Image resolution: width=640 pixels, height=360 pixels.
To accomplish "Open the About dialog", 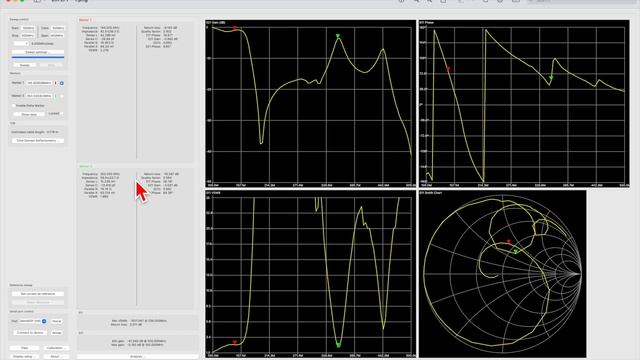I will point(55,356).
